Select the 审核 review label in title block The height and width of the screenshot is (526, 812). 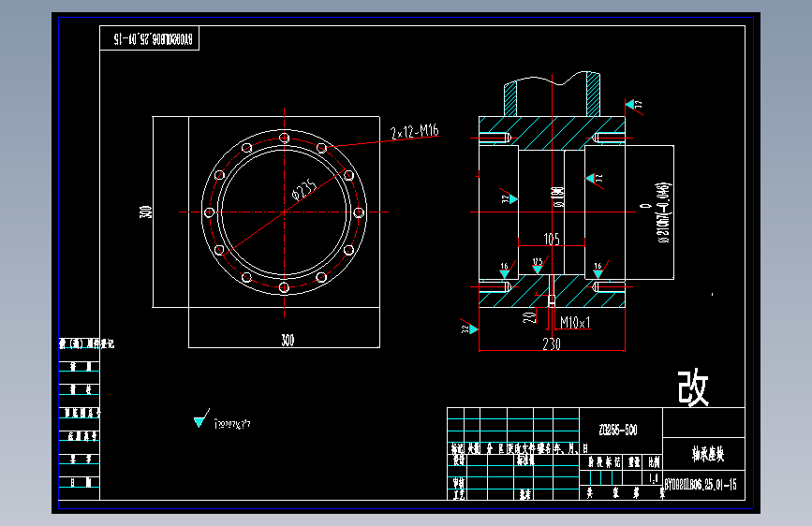(x=458, y=483)
